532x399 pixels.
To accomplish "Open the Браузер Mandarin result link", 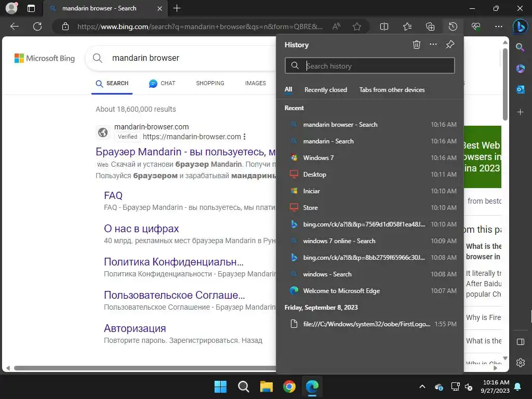I will [185, 152].
